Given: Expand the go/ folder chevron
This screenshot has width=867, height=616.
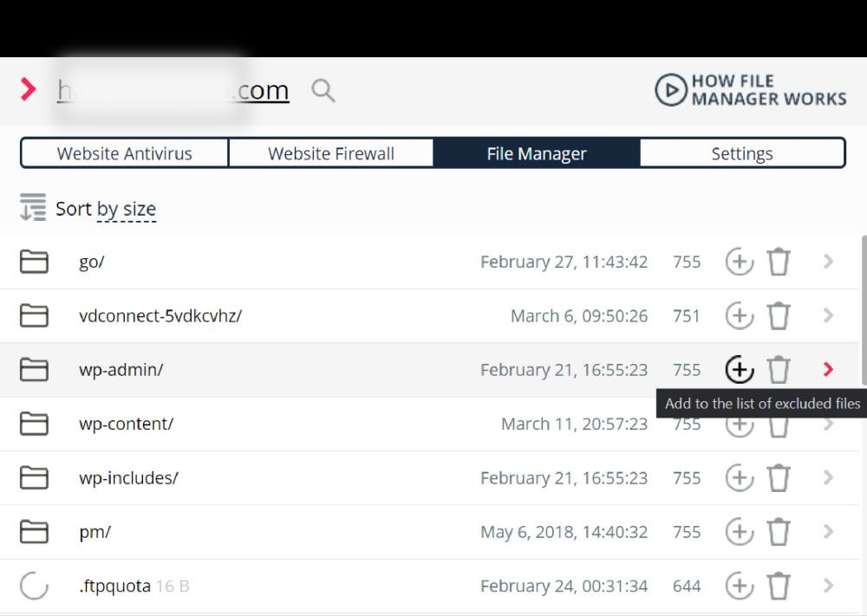Looking at the screenshot, I should [x=828, y=262].
